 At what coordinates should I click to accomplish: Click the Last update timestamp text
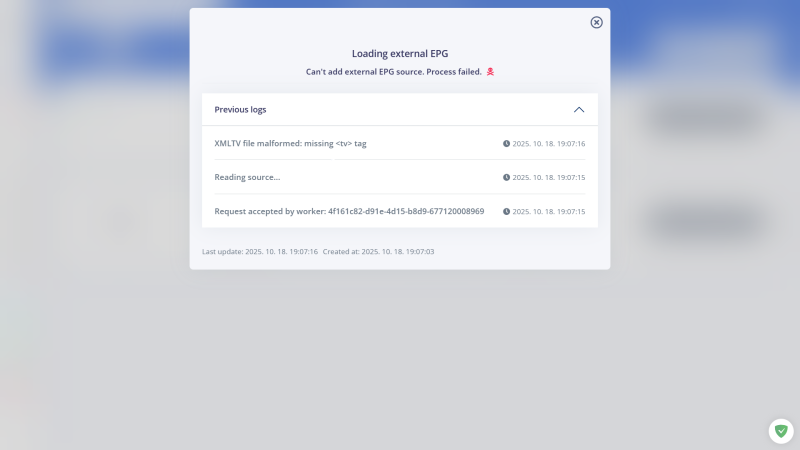260,252
